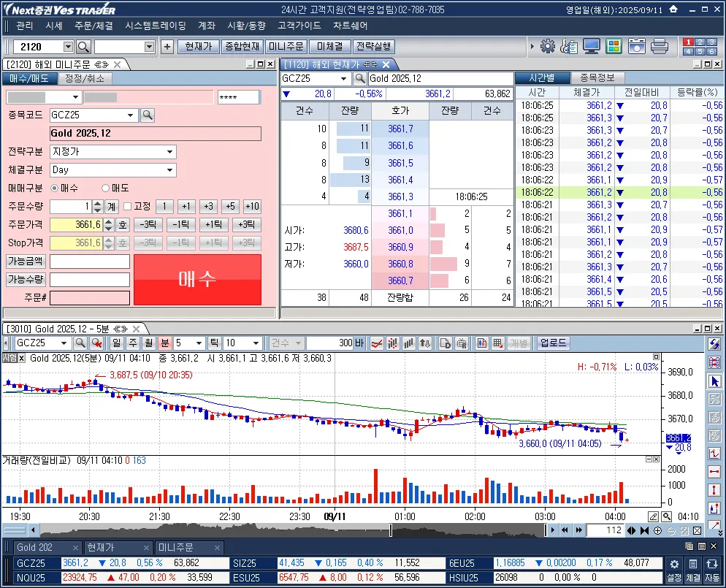Toggle the 월 monthly period button
The width and height of the screenshot is (726, 588).
148,343
